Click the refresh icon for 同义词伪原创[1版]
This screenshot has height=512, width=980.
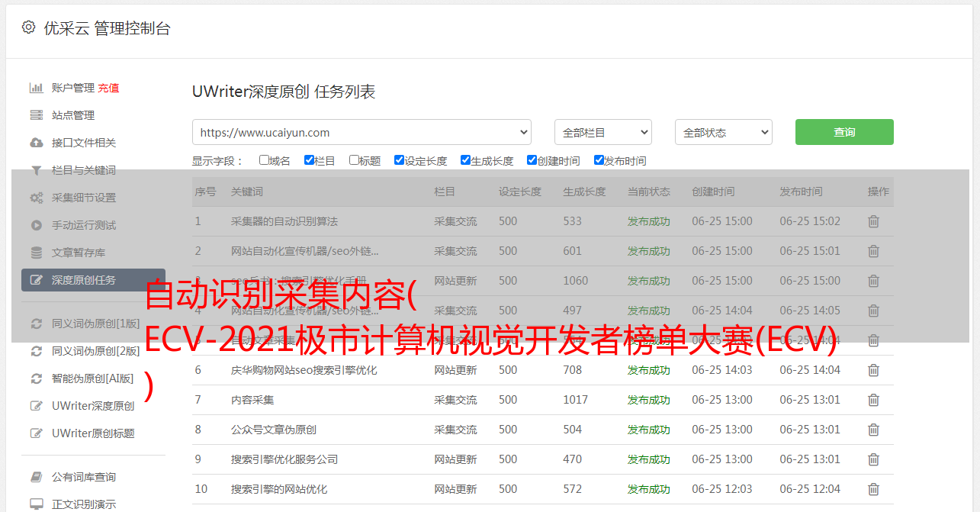tap(36, 324)
